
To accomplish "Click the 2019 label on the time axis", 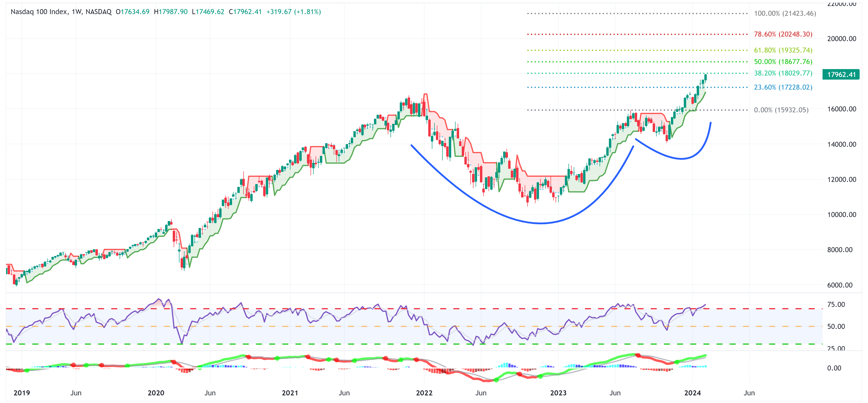I will click(22, 393).
